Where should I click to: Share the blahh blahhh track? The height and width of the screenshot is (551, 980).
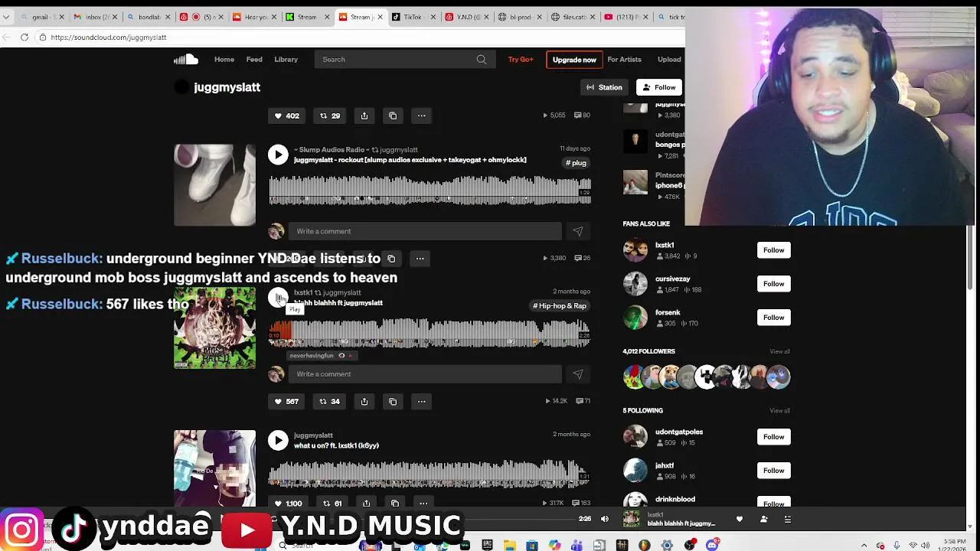coord(364,401)
